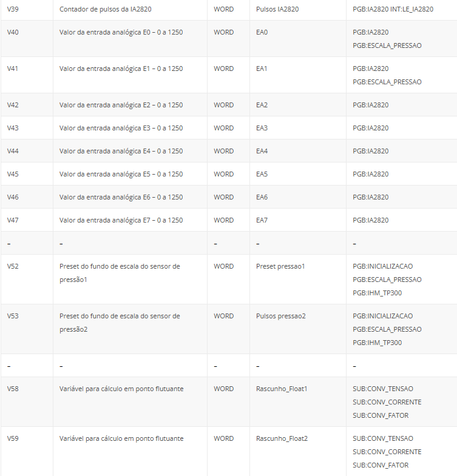Viewport: 457px width, 476px height.
Task: Click the 'Pulsos IA2820' name cell
Action: coord(277,9)
